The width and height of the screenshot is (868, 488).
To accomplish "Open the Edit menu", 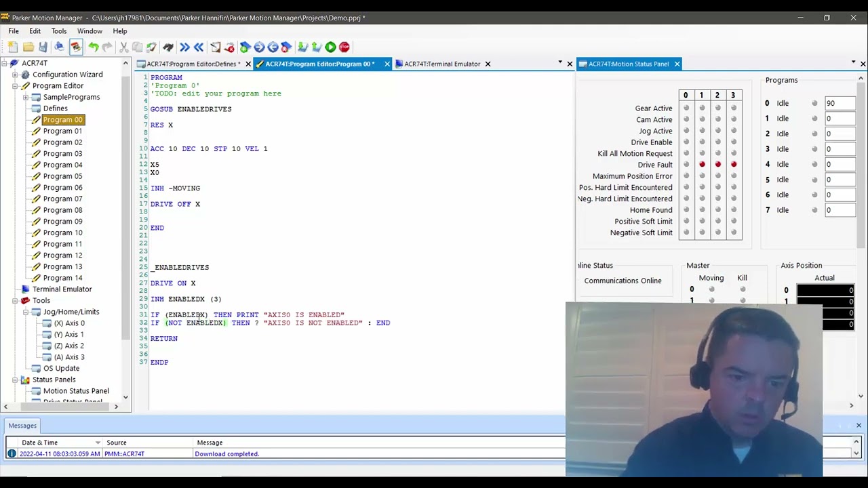I will click(35, 31).
